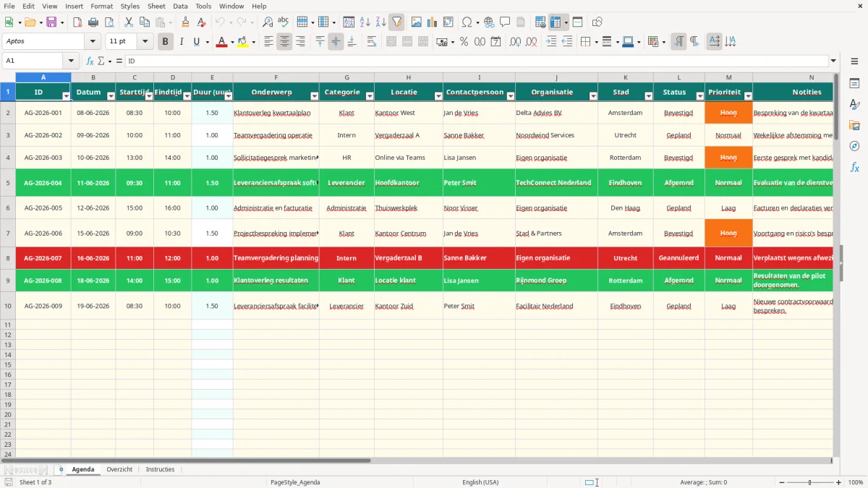Screen dimensions: 868x488
Task: Click the zoom out minus button
Action: 781,482
